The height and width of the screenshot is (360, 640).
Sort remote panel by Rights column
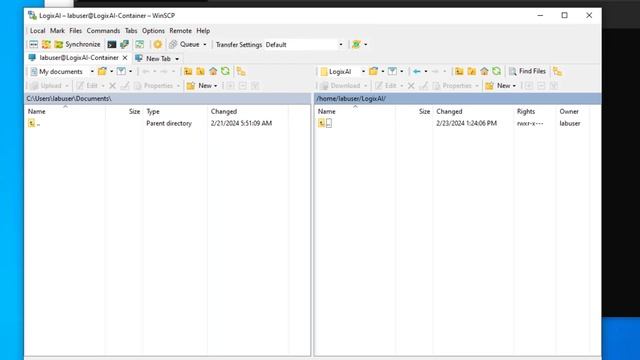534,111
